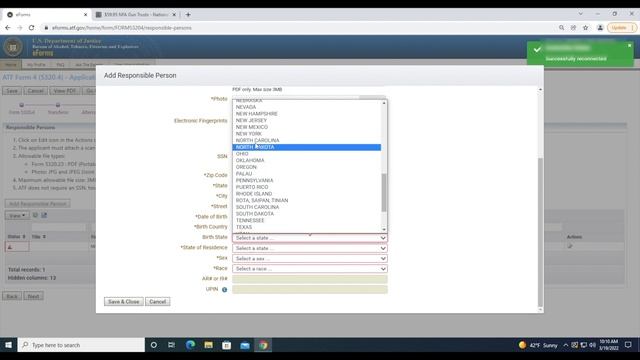Bookmark this page with the star icon
Viewport: 640px width, 360px height.
[586, 28]
